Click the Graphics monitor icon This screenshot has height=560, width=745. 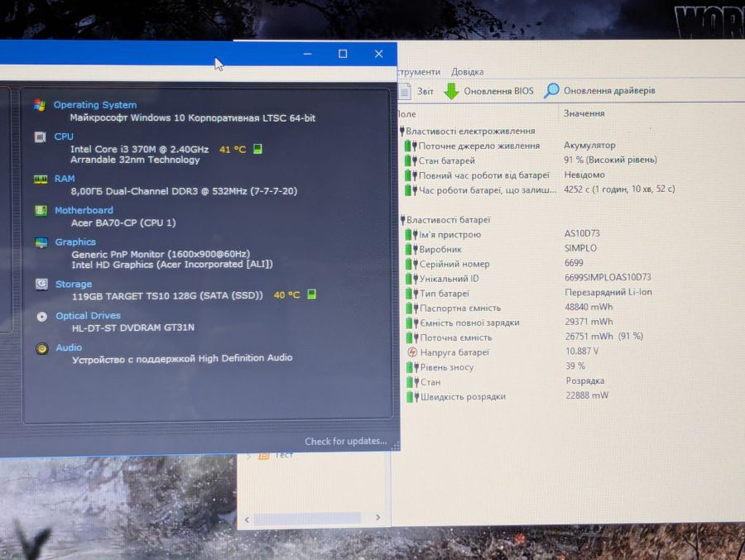pyautogui.click(x=41, y=242)
